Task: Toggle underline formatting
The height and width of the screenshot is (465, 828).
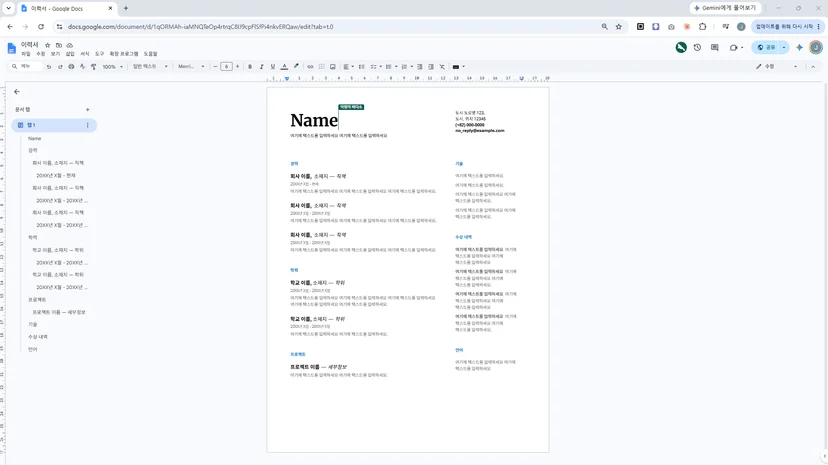Action: coord(272,67)
